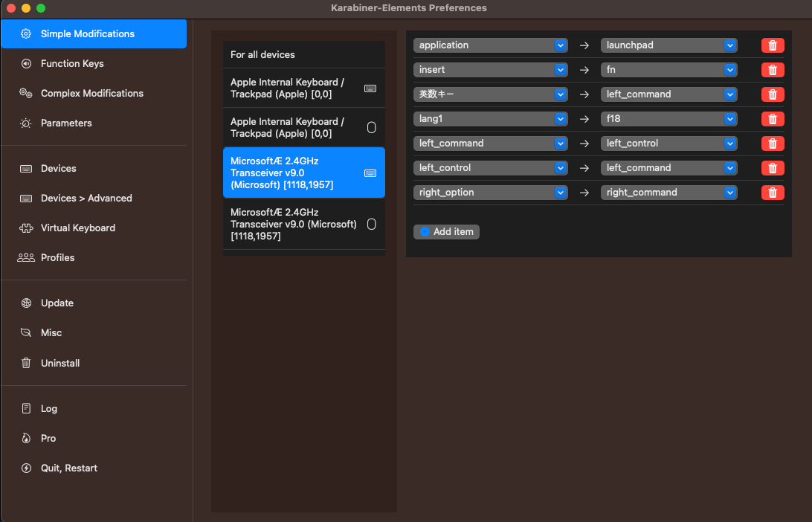Select For all devices entry

click(303, 55)
